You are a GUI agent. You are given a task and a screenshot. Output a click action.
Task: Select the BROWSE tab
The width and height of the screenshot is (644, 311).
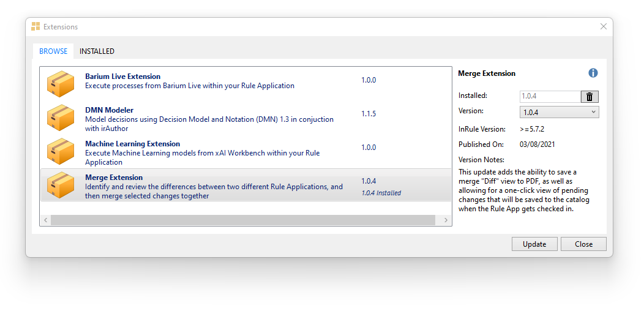[53, 51]
